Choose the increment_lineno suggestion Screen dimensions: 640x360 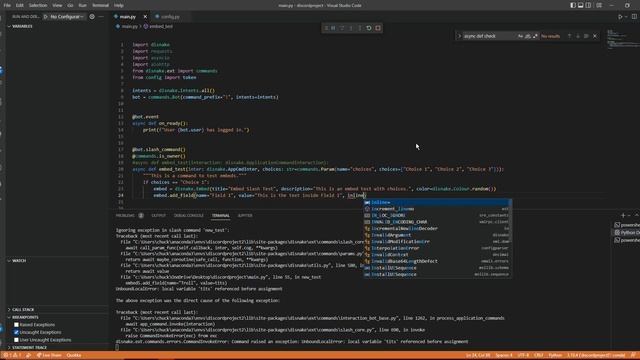(x=437, y=209)
